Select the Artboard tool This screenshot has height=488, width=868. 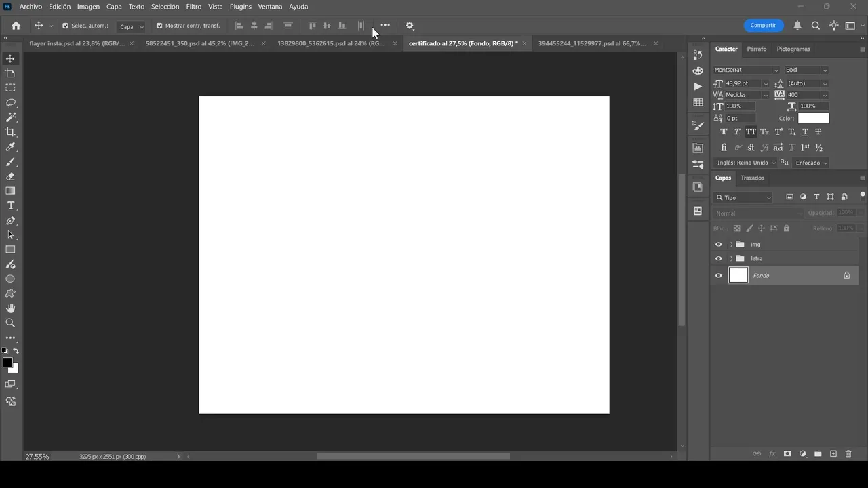(10, 73)
